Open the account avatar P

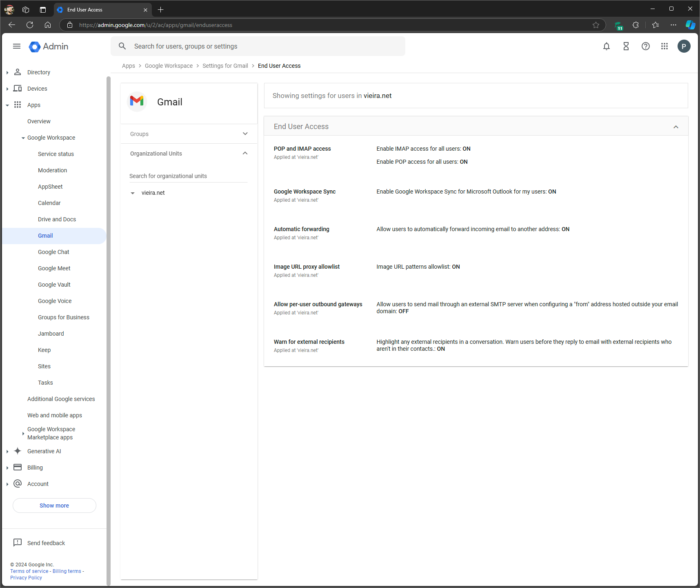coord(684,46)
